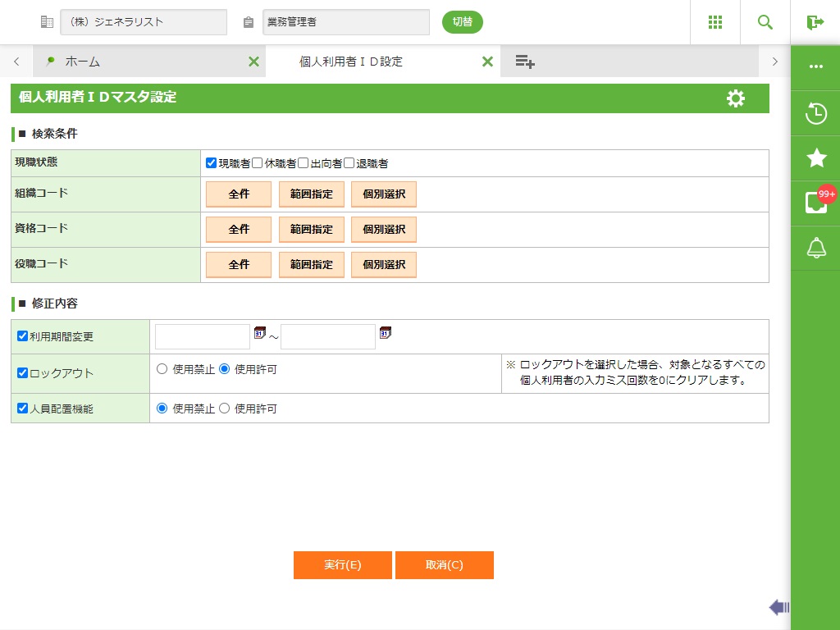
Task: Open the settings gear in the header
Action: (x=736, y=98)
